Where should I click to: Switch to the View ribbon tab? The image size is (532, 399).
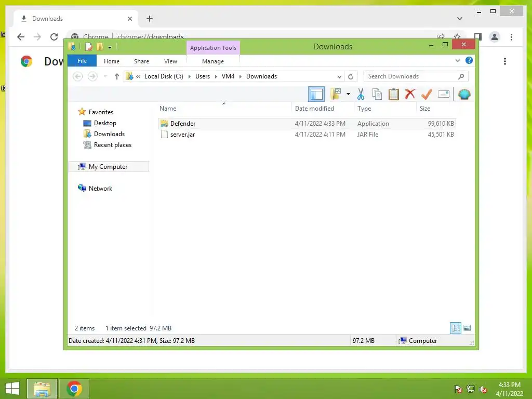[170, 61]
